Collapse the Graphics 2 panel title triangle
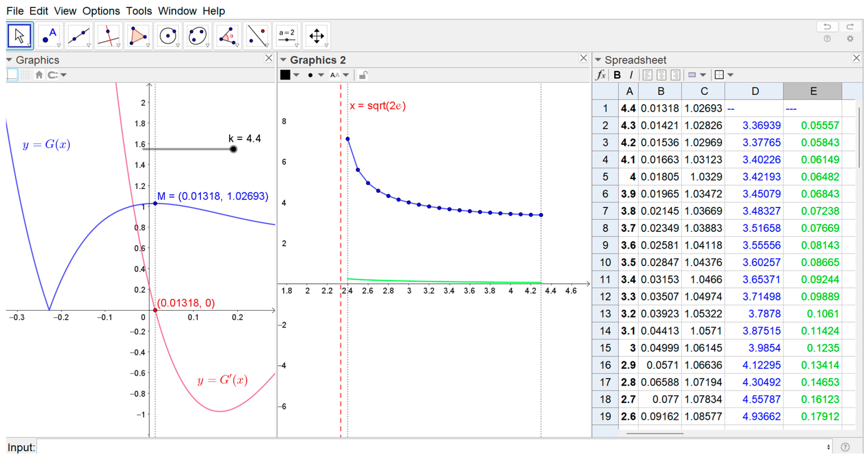 [x=283, y=60]
